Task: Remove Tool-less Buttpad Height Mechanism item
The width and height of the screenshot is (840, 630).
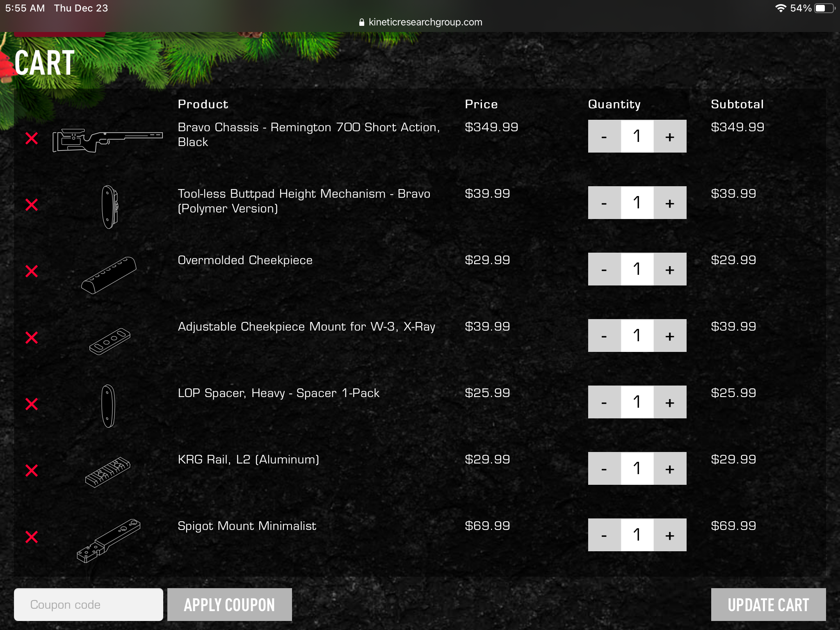Action: click(32, 205)
